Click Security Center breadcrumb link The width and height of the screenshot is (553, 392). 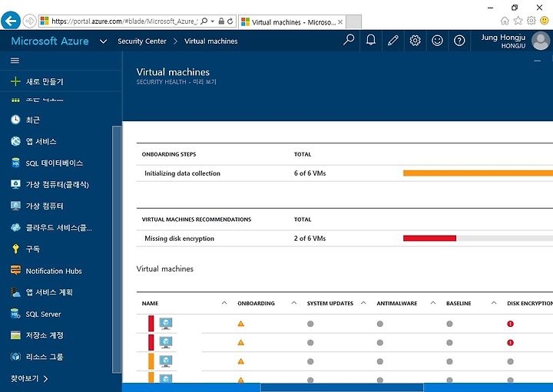[142, 41]
